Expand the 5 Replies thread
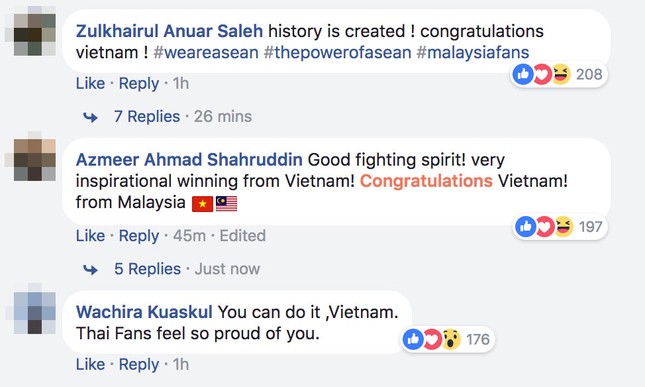 (147, 269)
